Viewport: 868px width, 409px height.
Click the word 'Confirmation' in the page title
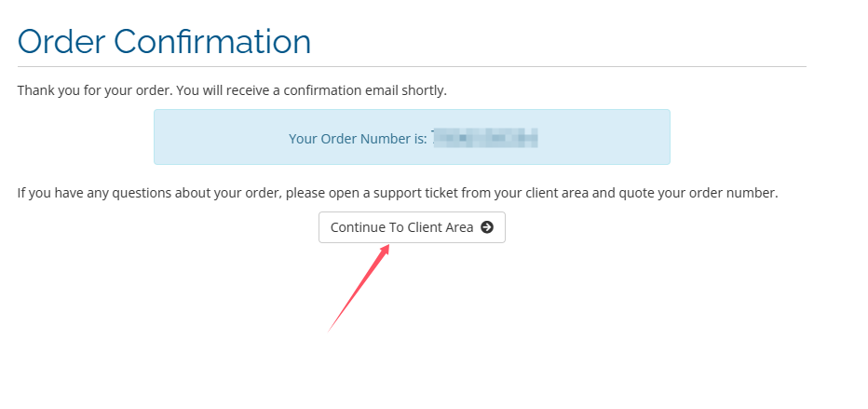click(x=213, y=42)
